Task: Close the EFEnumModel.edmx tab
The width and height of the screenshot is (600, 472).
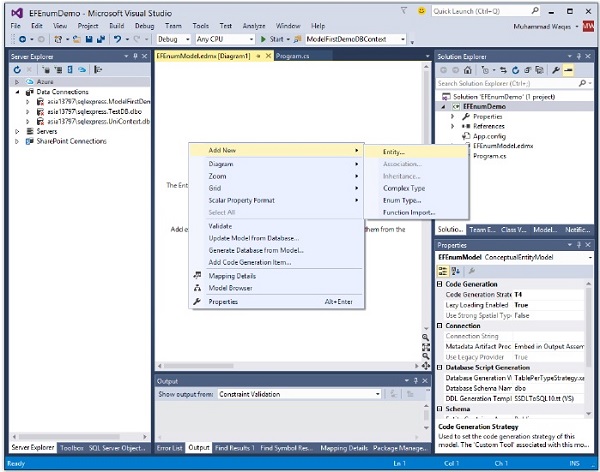Action: pyautogui.click(x=269, y=56)
